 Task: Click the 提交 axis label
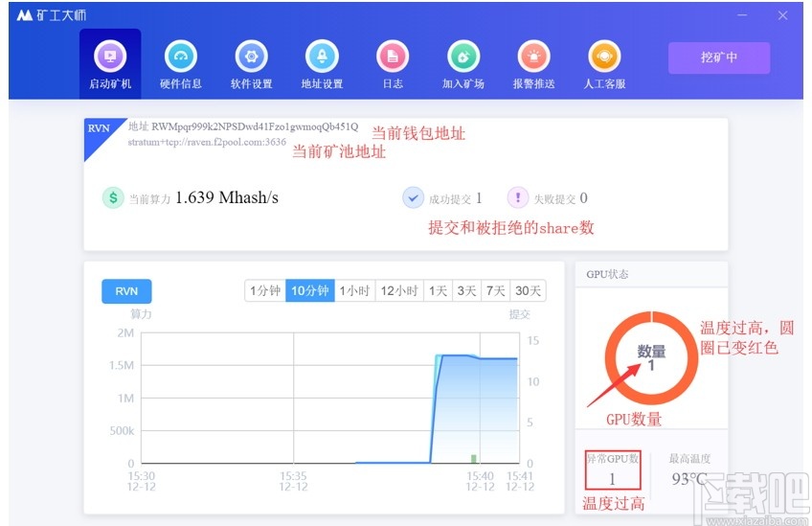pos(519,314)
